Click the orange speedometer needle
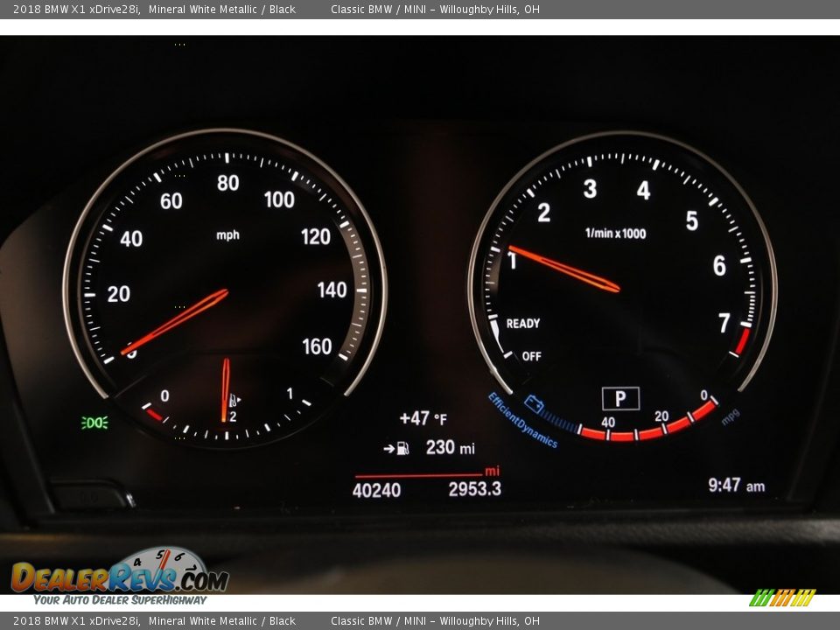Viewport: 840px width, 630px height. click(175, 321)
